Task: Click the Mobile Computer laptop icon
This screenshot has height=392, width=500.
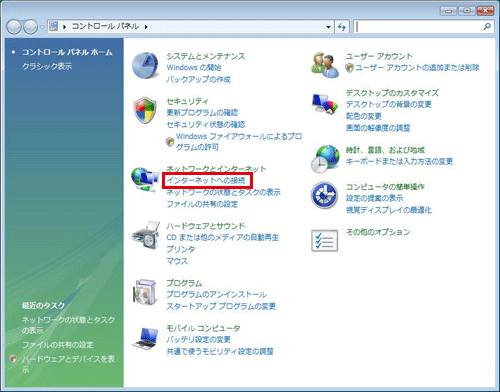Action: 145,338
